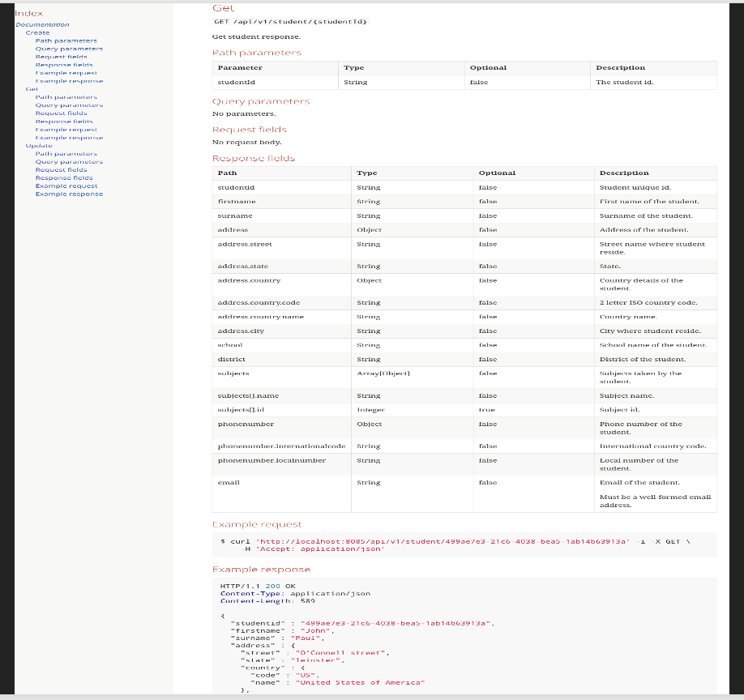This screenshot has height=700, width=744.
Task: Click the red 'Example response' section heading
Action: 261,570
